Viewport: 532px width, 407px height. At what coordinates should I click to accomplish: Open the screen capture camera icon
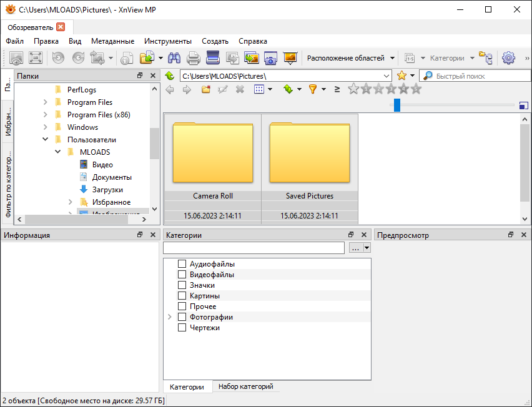pyautogui.click(x=270, y=57)
